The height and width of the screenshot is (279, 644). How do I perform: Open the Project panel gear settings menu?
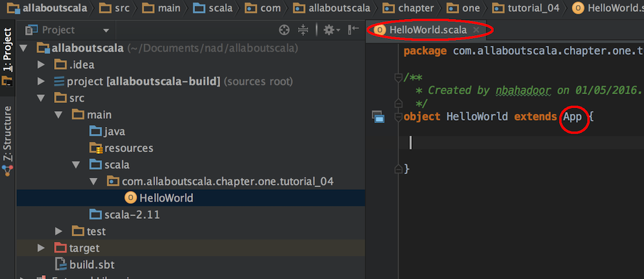(x=331, y=30)
